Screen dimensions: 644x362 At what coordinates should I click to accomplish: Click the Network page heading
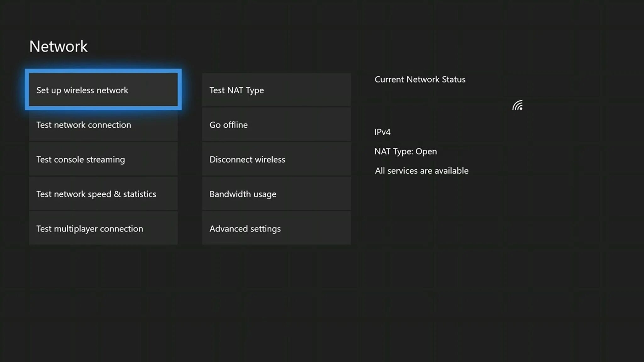(x=58, y=47)
